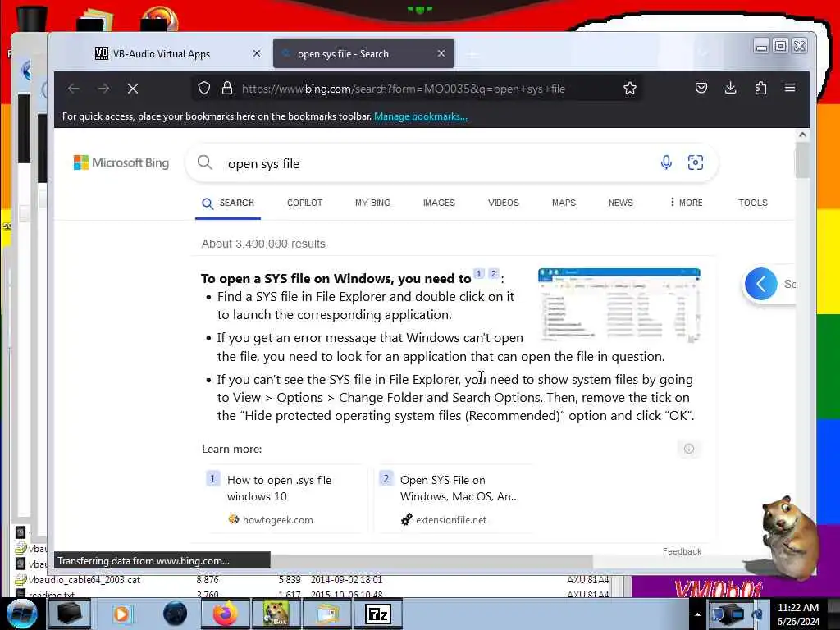Open 7-Zip from the taskbar
The height and width of the screenshot is (630, 840).
coord(378,614)
